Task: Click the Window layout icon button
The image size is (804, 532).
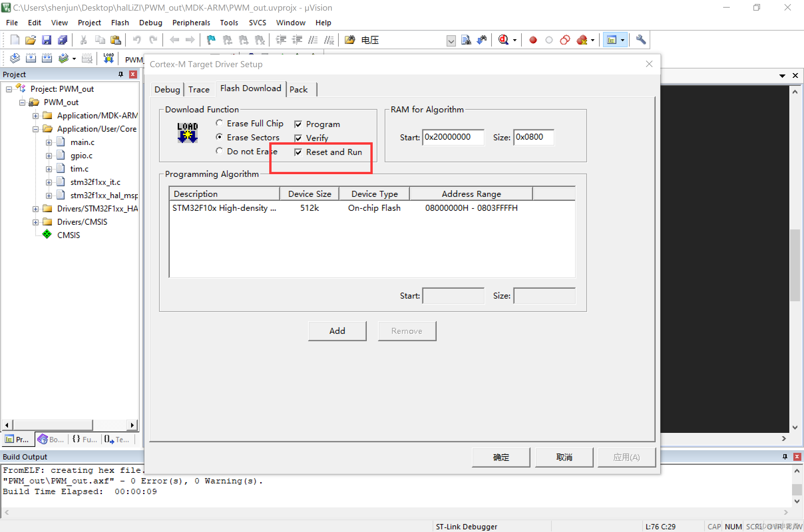Action: tap(612, 40)
